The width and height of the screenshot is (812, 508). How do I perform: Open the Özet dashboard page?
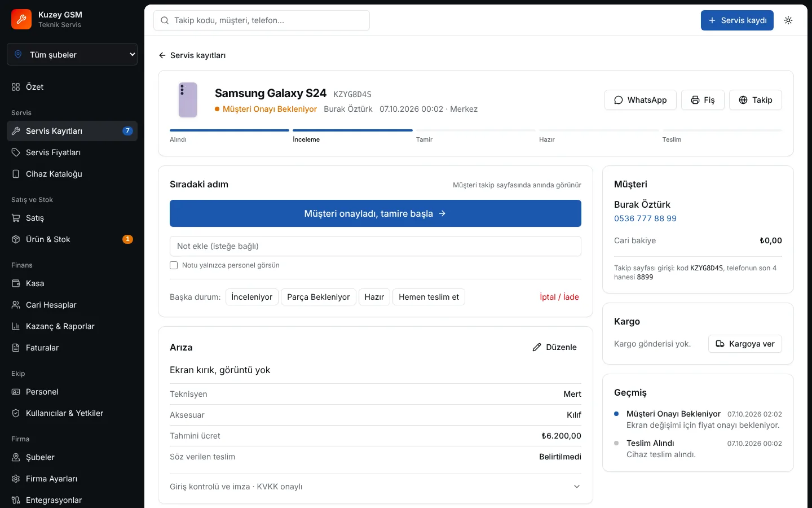72,87
